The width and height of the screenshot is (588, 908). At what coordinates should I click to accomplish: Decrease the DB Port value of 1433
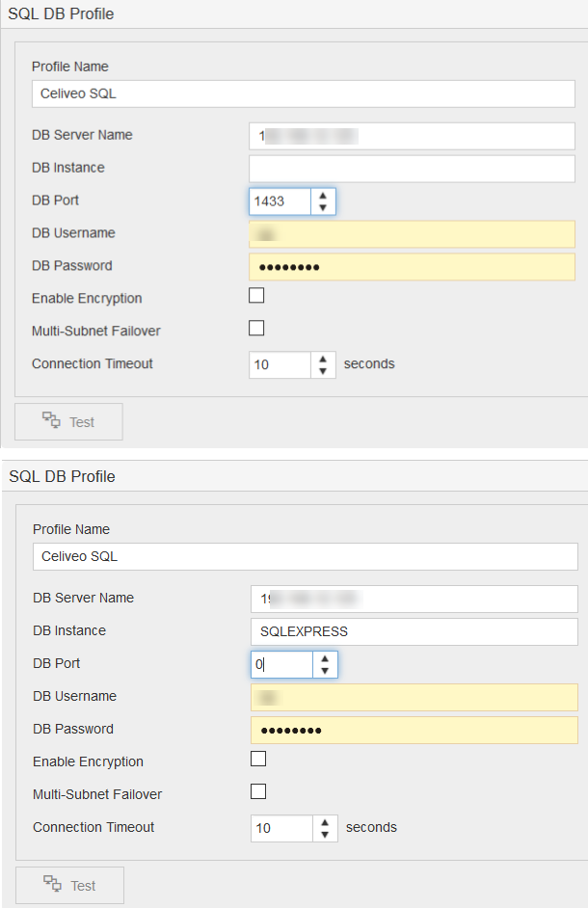coord(323,207)
